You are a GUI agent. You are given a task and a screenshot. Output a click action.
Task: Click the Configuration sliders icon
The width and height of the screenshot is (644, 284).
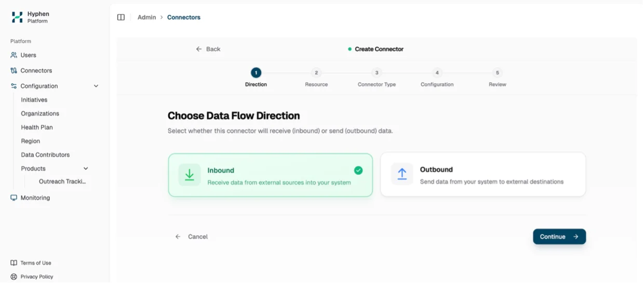(x=14, y=86)
